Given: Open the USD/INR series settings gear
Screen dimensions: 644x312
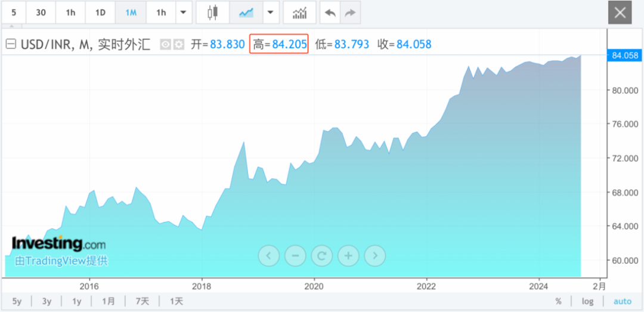Looking at the screenshot, I should pos(178,44).
